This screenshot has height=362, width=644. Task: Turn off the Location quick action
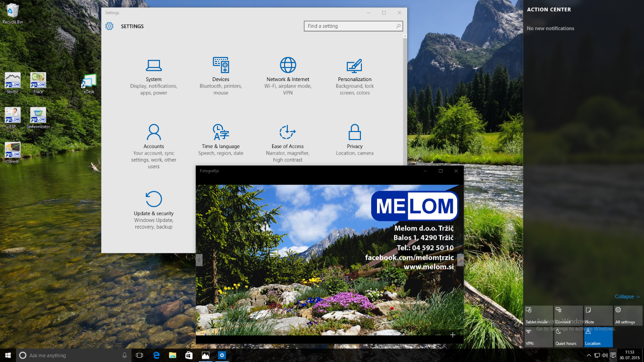(598, 337)
